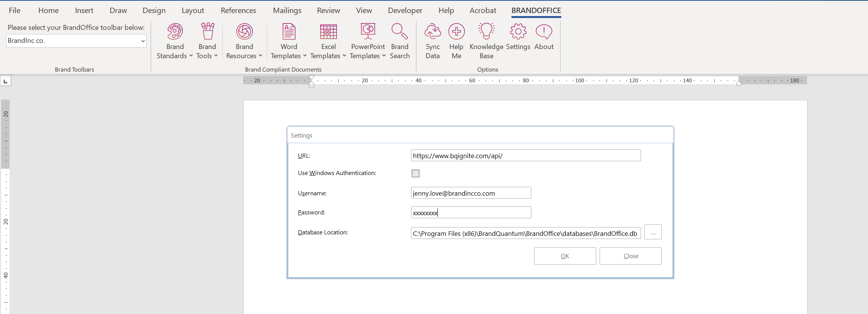Browse for database location with ellipsis button

coord(653,232)
